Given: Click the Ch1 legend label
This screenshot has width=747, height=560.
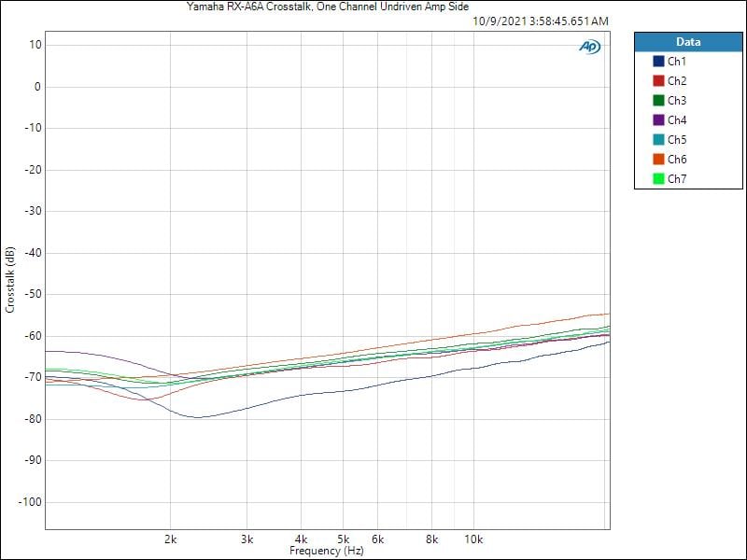Looking at the screenshot, I should click(677, 62).
